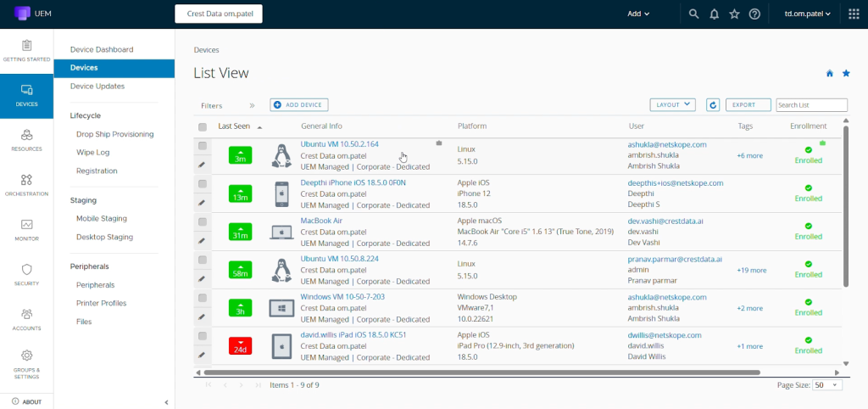The width and height of the screenshot is (868, 409).
Task: Open the Add dropdown menu
Action: click(x=638, y=14)
